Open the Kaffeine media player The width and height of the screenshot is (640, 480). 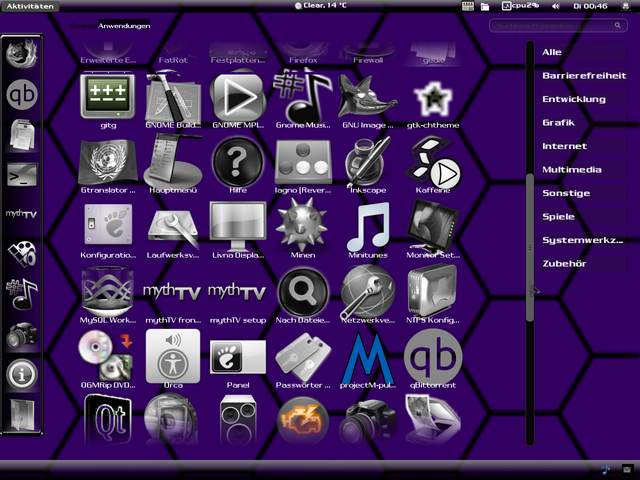pyautogui.click(x=433, y=162)
